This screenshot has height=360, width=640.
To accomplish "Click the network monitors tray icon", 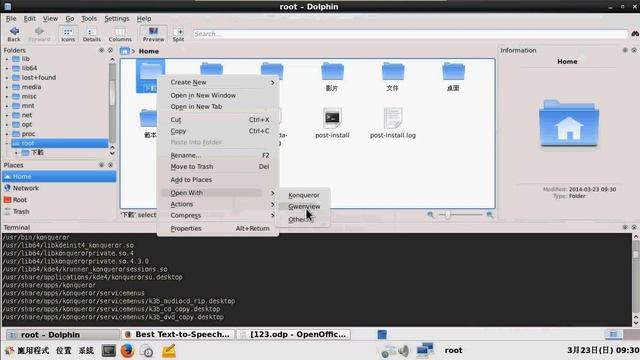I will 424,351.
